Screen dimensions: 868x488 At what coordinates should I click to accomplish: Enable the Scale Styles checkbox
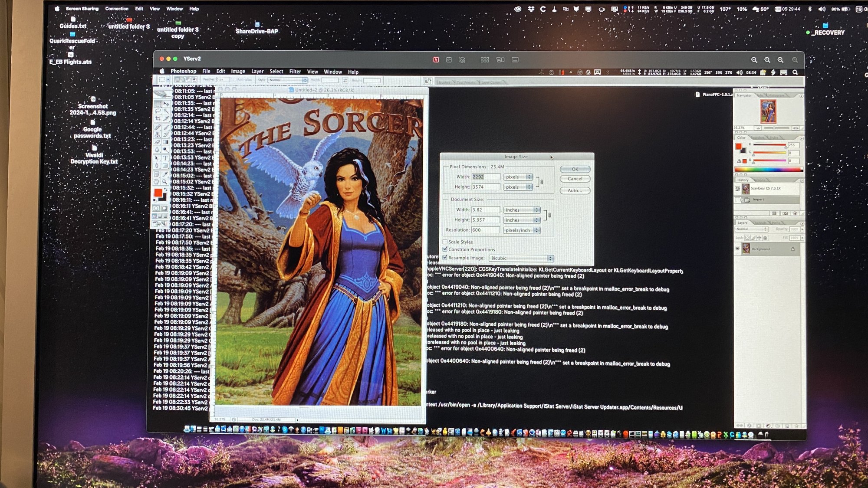pos(445,242)
